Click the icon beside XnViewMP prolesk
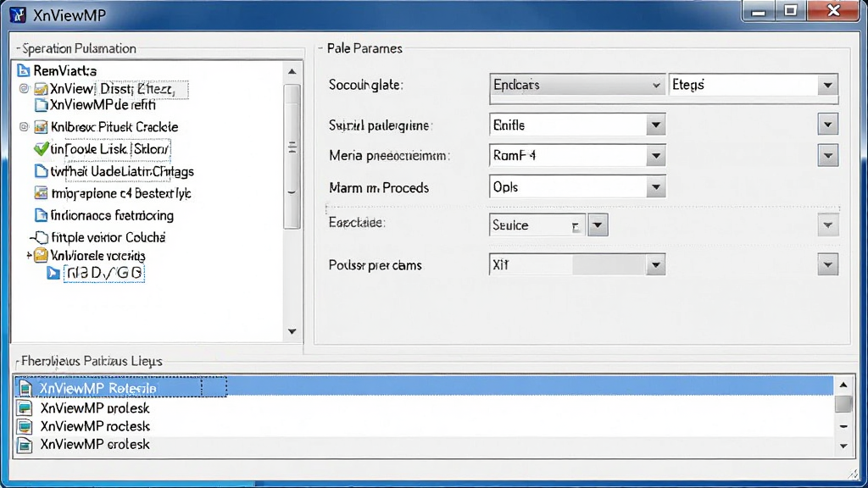 point(25,408)
